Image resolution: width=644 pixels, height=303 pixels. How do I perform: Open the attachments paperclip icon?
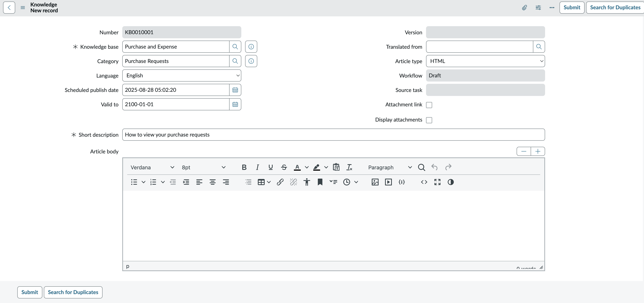point(524,7)
